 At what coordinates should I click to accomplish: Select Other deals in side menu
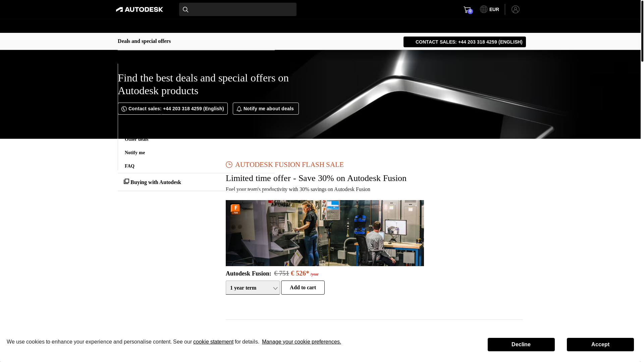[137, 139]
